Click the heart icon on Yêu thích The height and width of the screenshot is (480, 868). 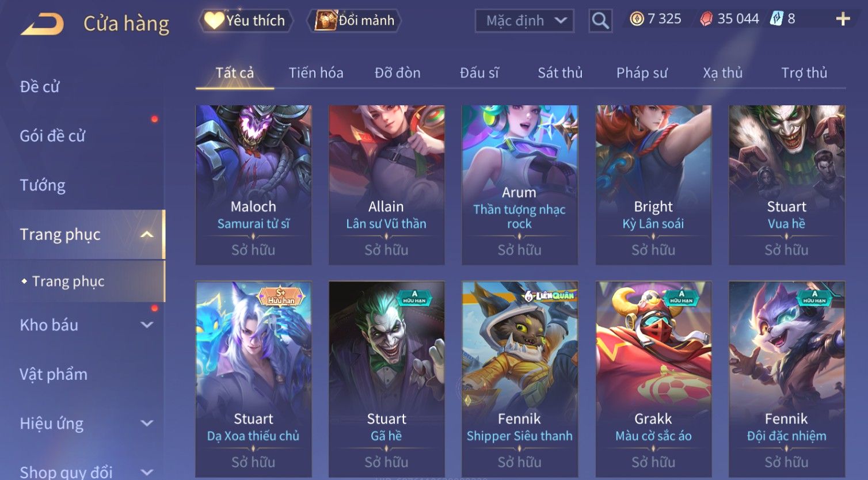point(214,20)
